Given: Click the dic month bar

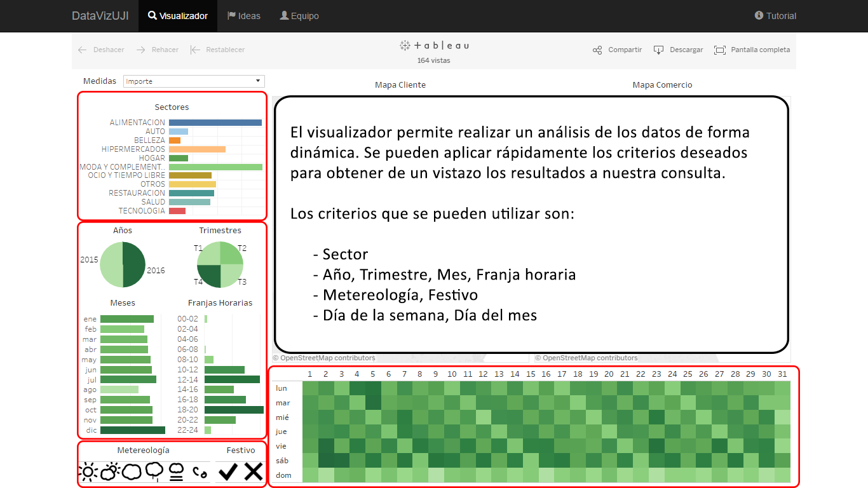Looking at the screenshot, I should (133, 430).
